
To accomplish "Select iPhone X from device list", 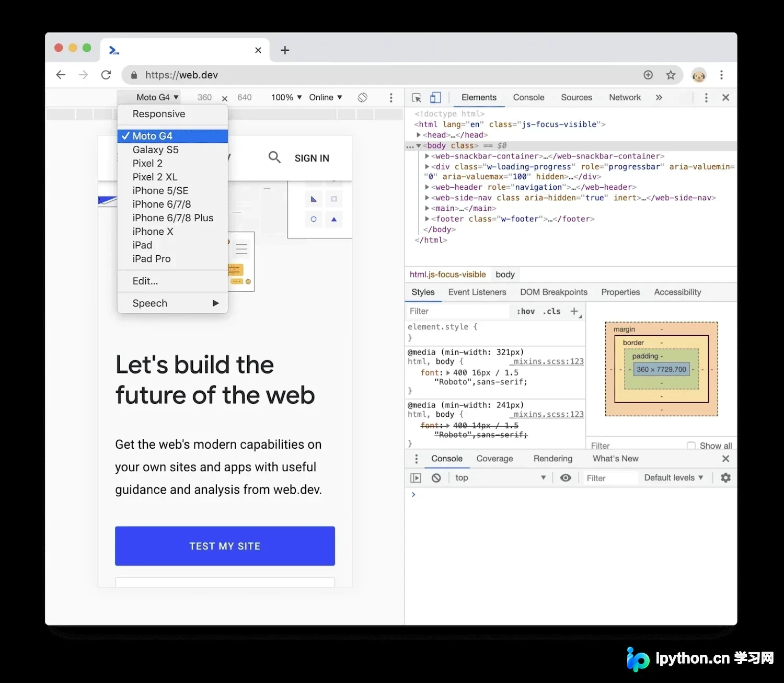I will coord(172,232).
